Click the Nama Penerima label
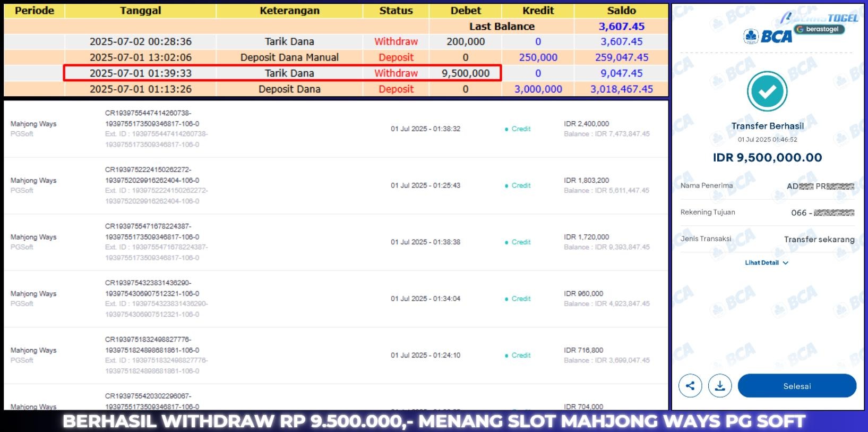This screenshot has height=432, width=868. (706, 185)
